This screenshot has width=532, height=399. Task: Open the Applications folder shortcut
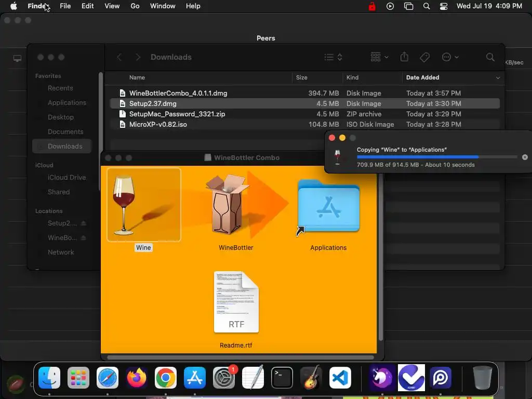pyautogui.click(x=328, y=206)
